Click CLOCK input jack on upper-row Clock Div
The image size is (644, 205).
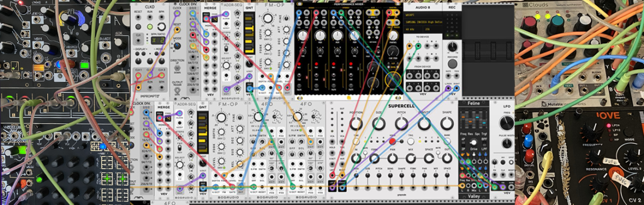pyautogui.click(x=177, y=14)
